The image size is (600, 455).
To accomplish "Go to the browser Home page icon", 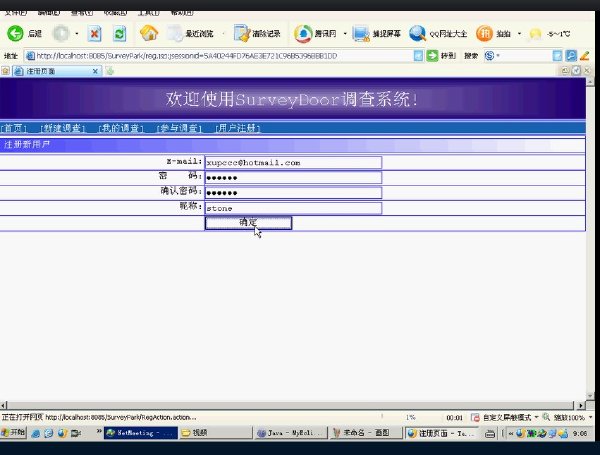I will pyautogui.click(x=149, y=33).
